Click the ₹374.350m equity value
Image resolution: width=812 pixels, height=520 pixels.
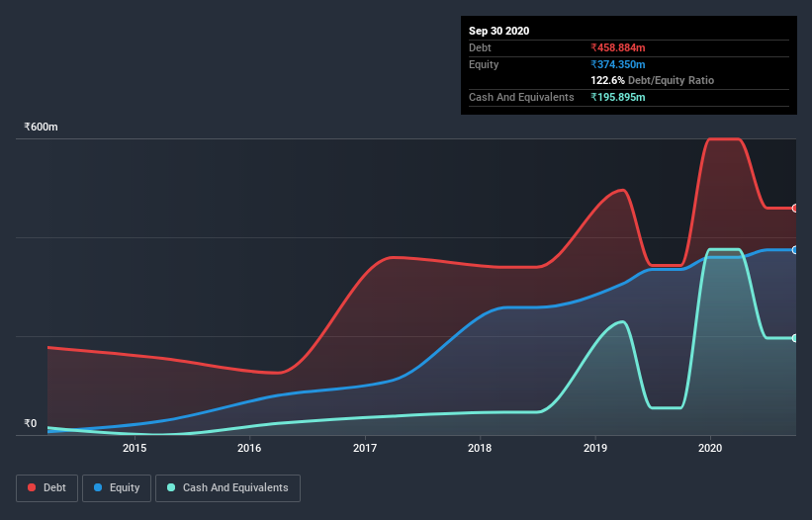click(x=618, y=64)
